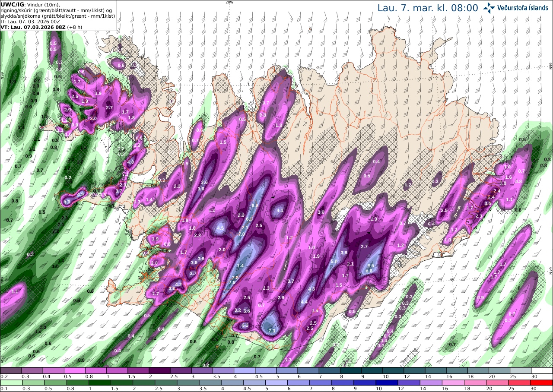Click the 'UWC/IG' model title text

pos(12,4)
